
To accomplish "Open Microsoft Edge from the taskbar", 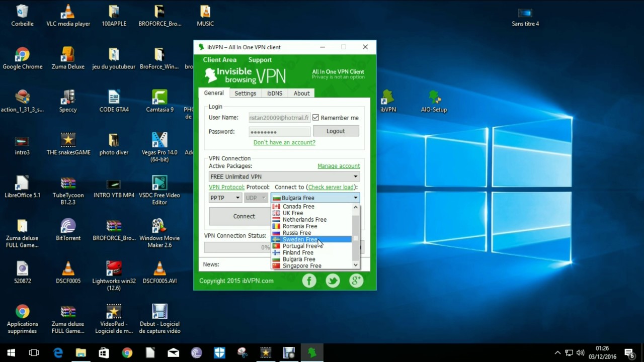I will click(58, 353).
